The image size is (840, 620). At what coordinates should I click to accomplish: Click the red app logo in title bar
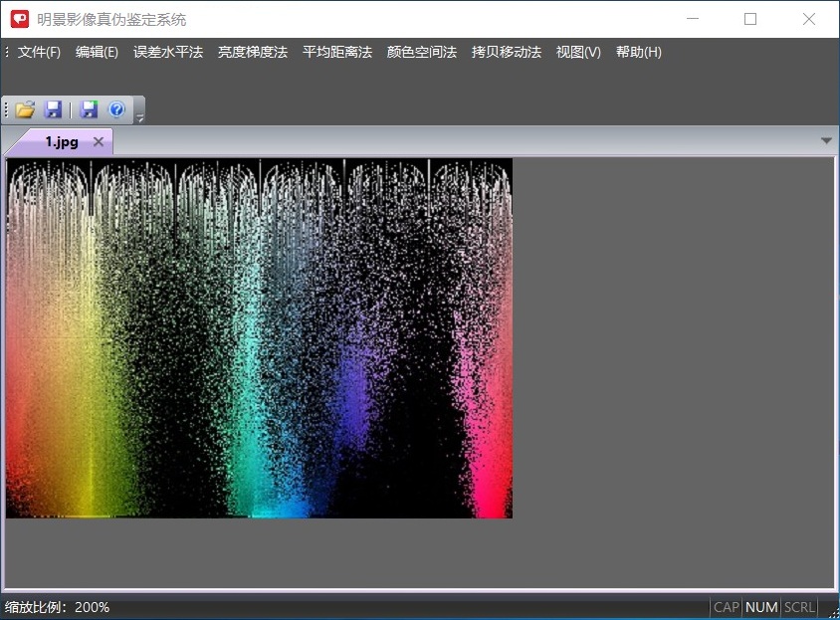[x=20, y=19]
